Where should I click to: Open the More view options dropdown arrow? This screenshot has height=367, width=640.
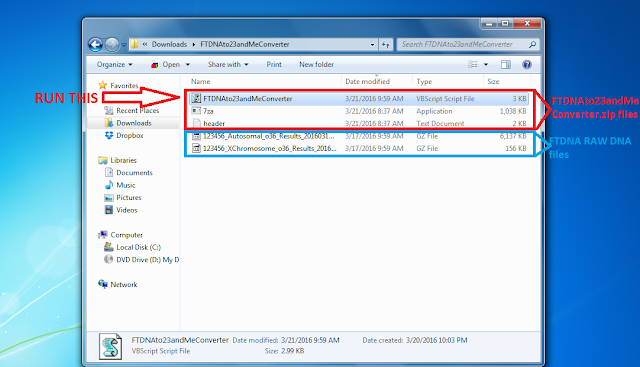(486, 65)
